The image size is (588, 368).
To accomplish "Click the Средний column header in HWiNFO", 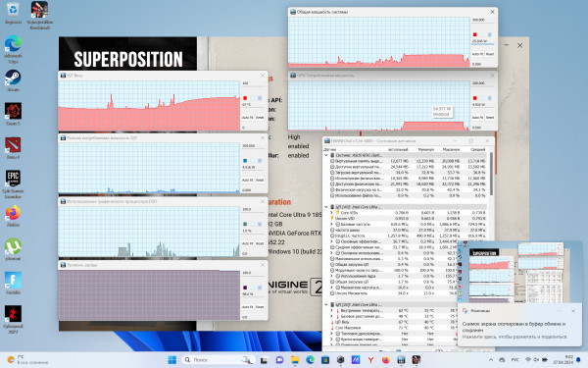I will (x=478, y=149).
